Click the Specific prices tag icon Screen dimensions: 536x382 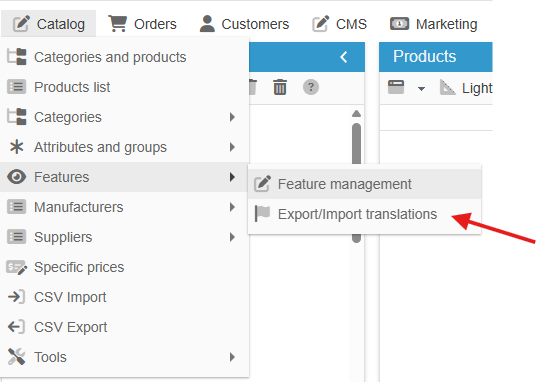click(16, 267)
